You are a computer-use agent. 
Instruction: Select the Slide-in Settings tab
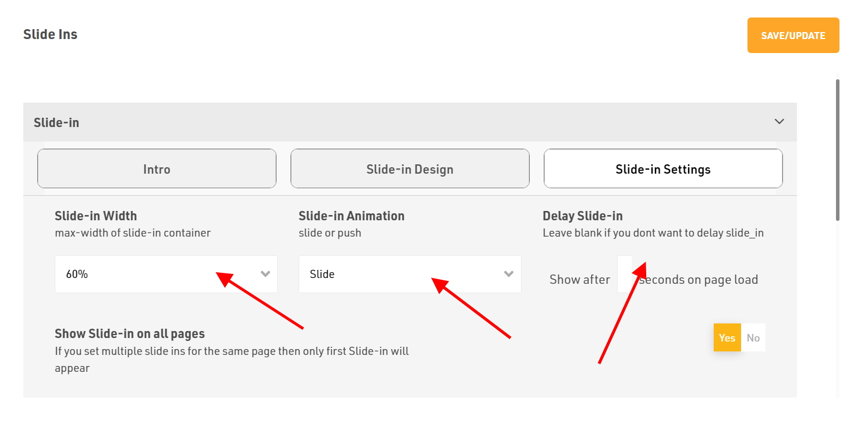663,169
